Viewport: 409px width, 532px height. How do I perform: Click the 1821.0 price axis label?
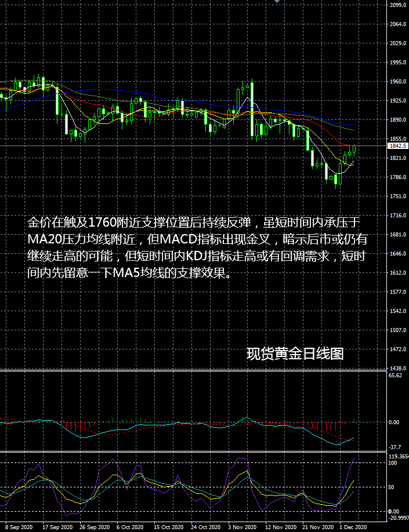(398, 158)
